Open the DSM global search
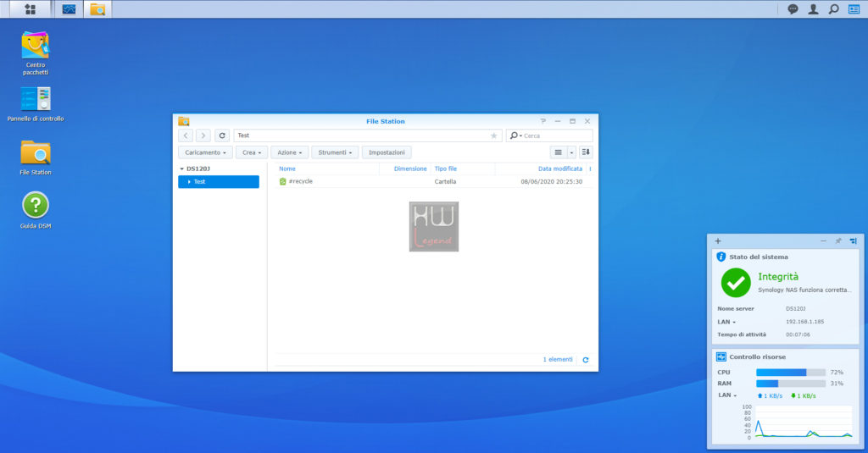The height and width of the screenshot is (453, 868). coord(834,8)
